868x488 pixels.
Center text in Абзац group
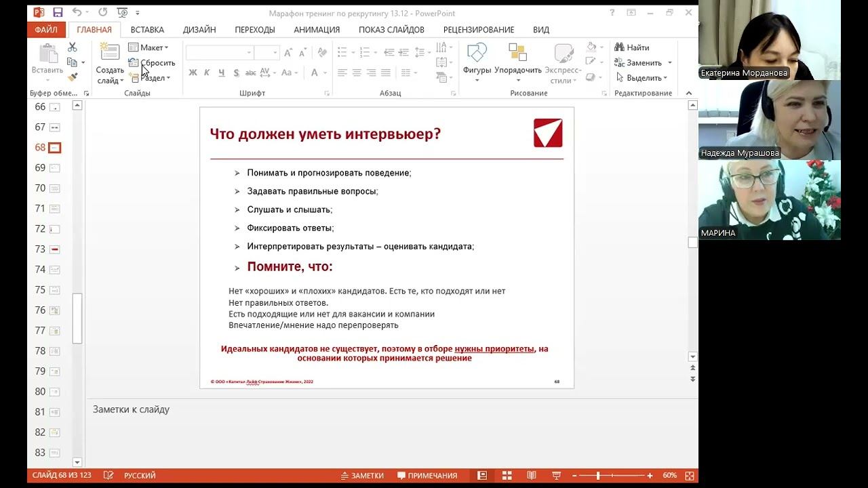point(357,73)
